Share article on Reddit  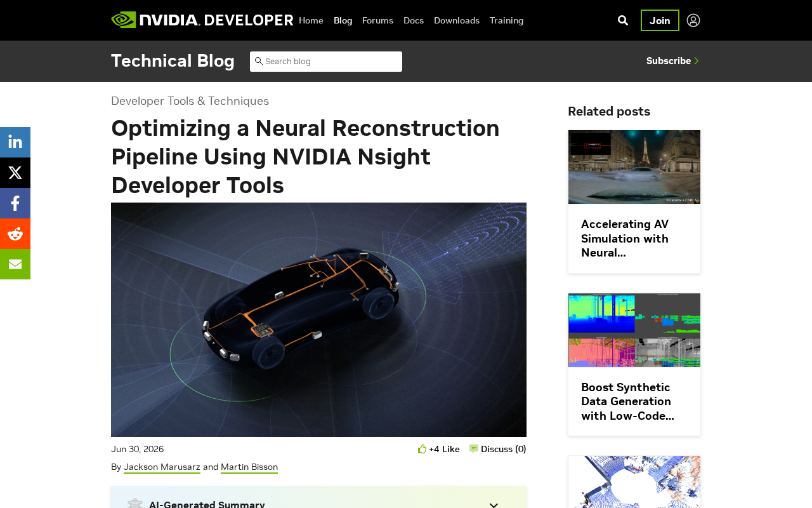pos(15,234)
